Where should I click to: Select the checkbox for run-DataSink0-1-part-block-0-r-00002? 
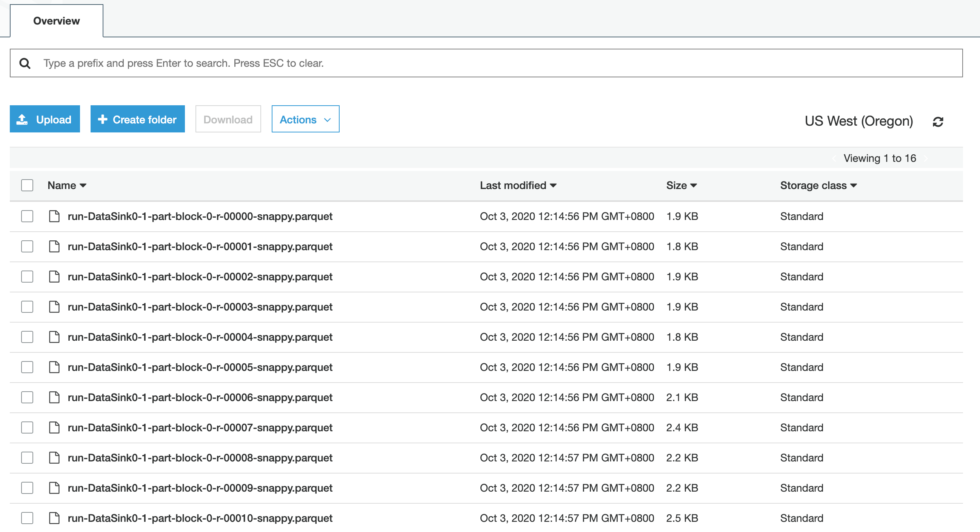(x=27, y=277)
